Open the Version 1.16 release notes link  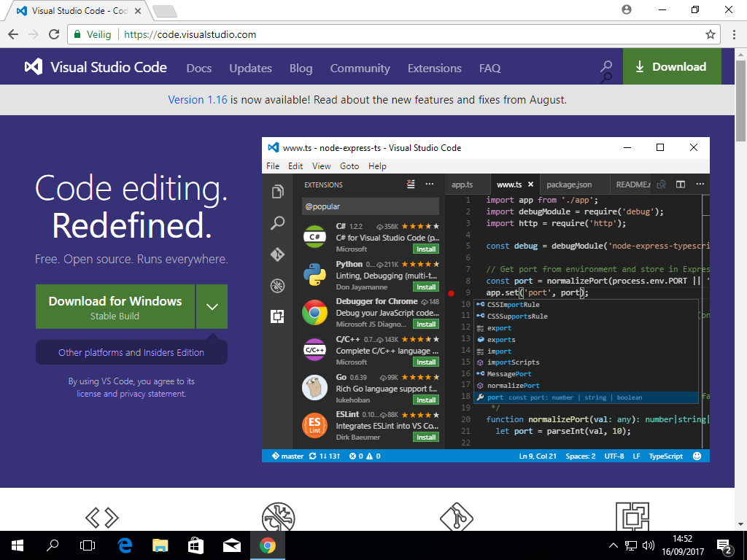click(198, 99)
